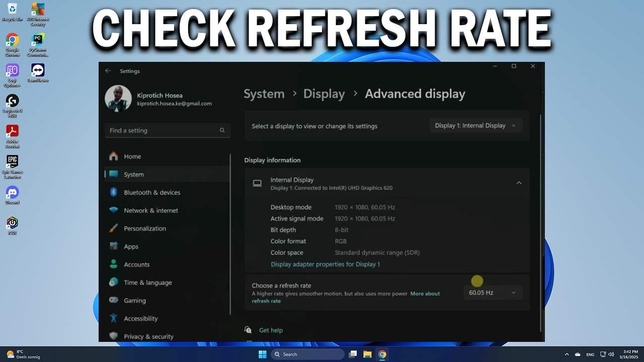Open the display selection dropdown
This screenshot has height=362, width=644.
(x=476, y=126)
